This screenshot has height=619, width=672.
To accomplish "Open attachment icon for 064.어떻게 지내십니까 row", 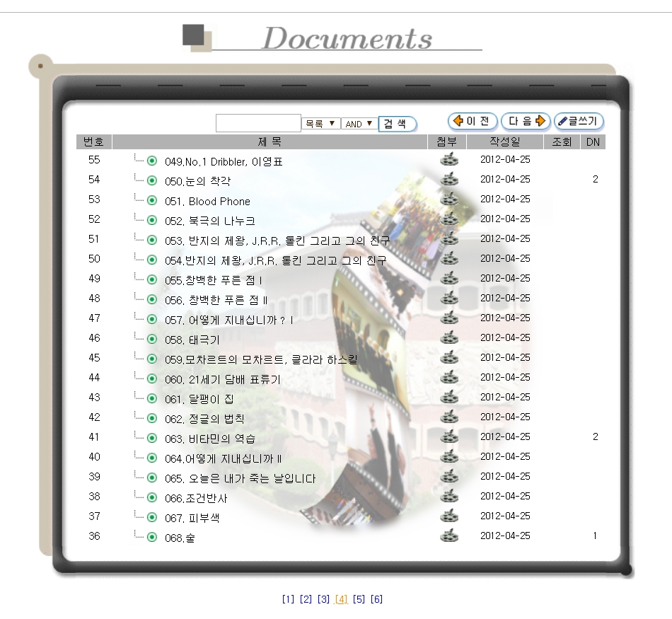I will (x=449, y=456).
